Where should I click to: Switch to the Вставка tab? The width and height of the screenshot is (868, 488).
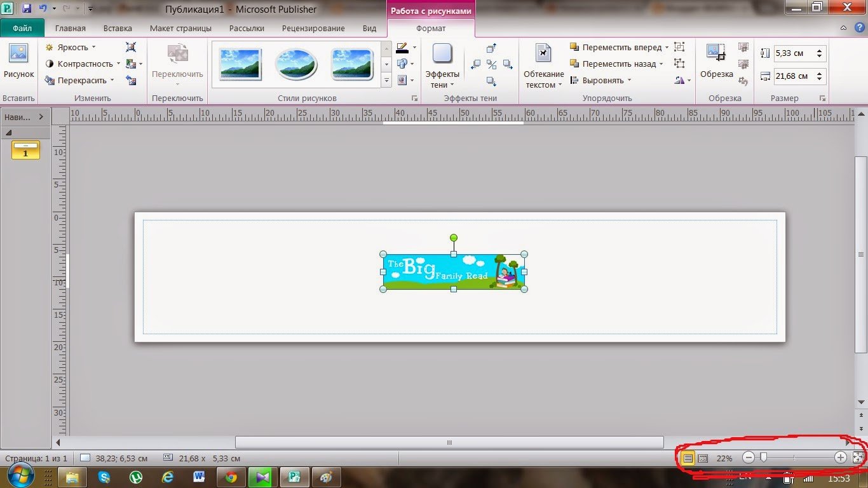pos(118,28)
